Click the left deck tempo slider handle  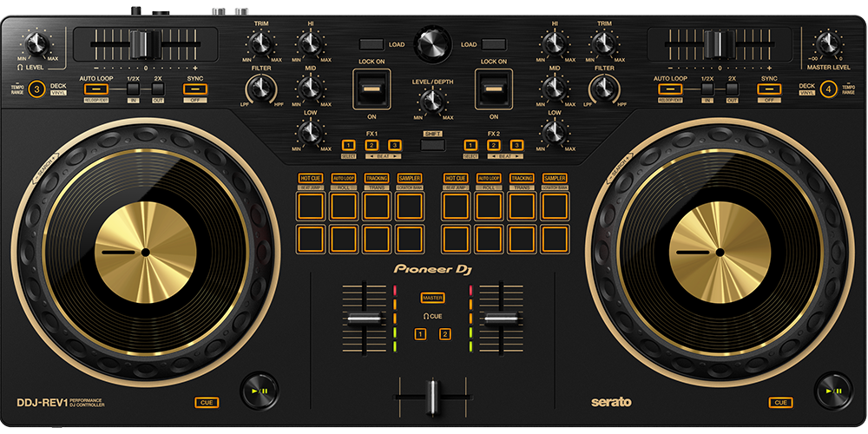tap(145, 43)
